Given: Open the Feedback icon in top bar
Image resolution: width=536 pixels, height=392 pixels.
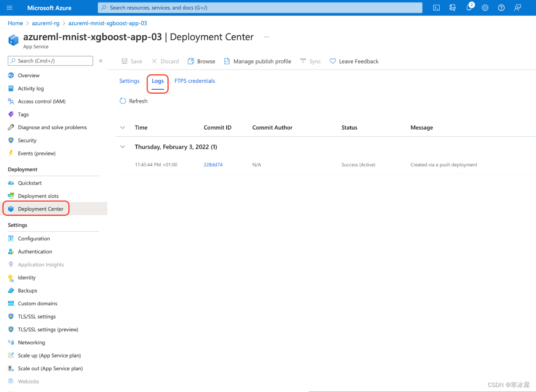Looking at the screenshot, I should 518,8.
